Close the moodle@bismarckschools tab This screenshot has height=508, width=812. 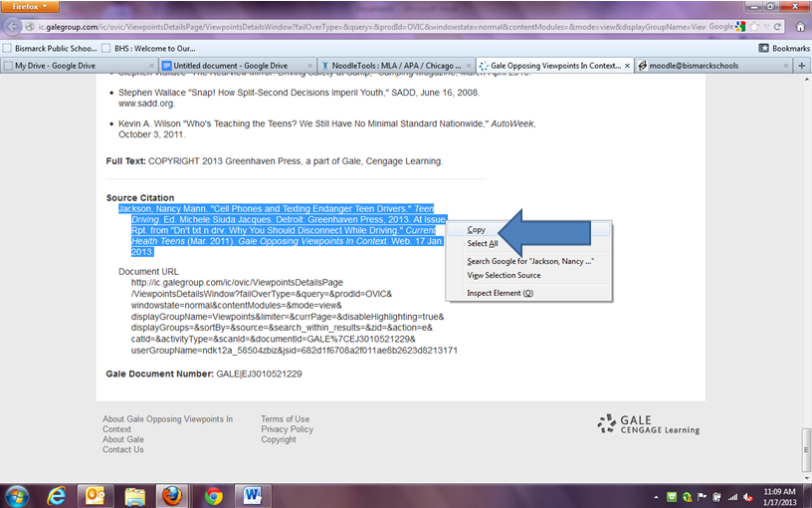(785, 66)
